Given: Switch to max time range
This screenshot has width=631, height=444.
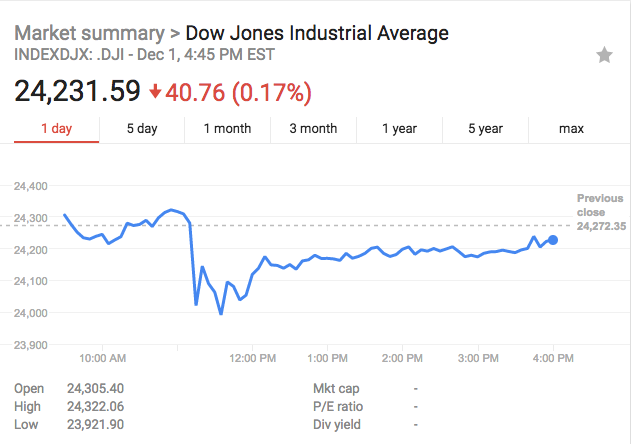Looking at the screenshot, I should [571, 128].
